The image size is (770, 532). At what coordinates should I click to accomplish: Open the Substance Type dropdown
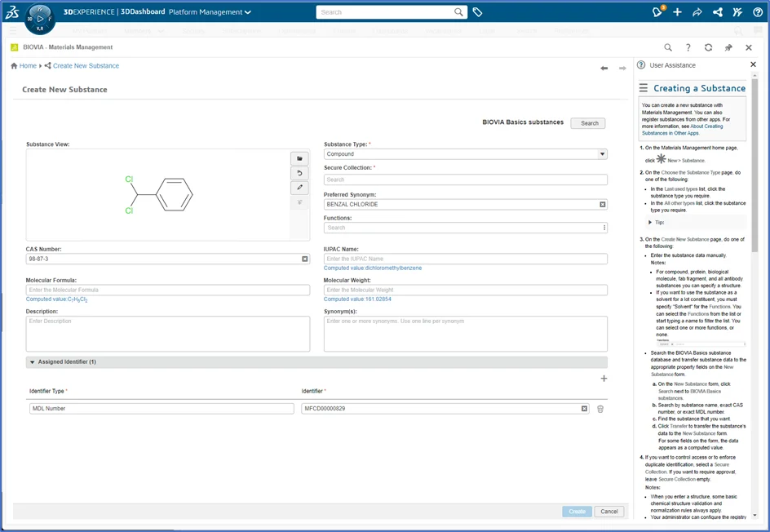point(602,154)
